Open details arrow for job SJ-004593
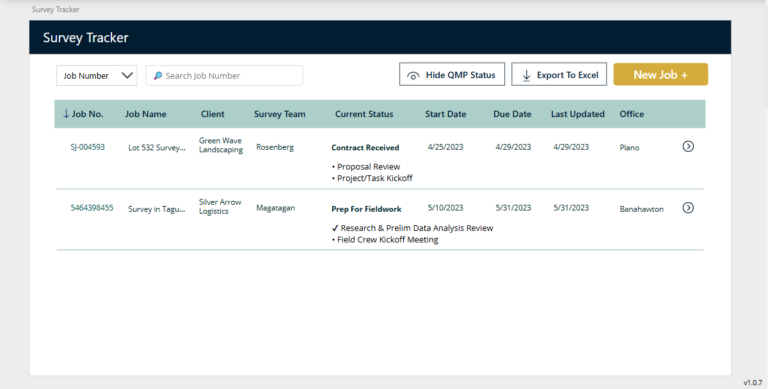768x389 pixels. click(x=688, y=146)
